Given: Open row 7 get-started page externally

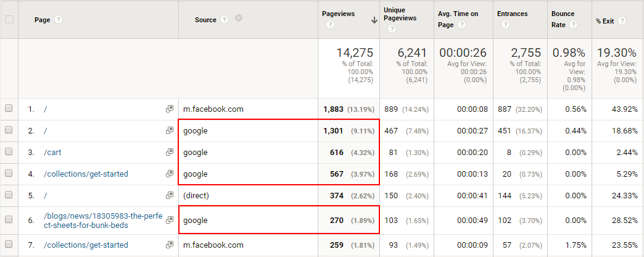Looking at the screenshot, I should pos(169,245).
